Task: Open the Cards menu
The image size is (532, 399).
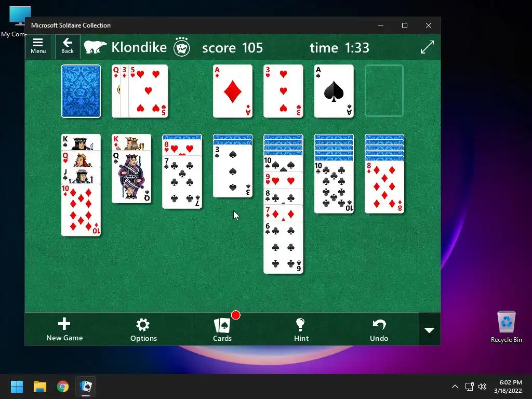Action: click(x=222, y=329)
